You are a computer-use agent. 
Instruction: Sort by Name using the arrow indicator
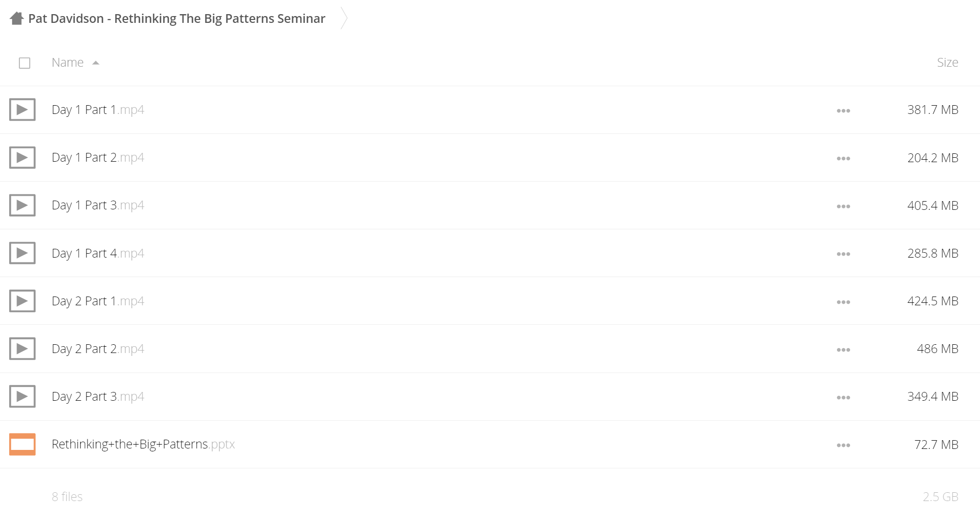96,63
